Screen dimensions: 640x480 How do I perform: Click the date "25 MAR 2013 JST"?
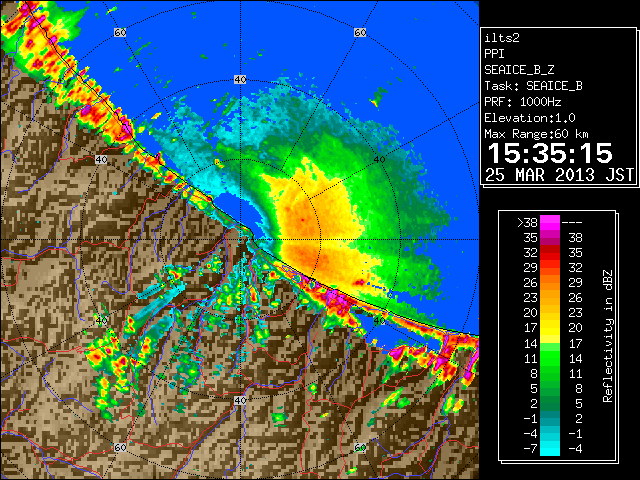[x=560, y=175]
